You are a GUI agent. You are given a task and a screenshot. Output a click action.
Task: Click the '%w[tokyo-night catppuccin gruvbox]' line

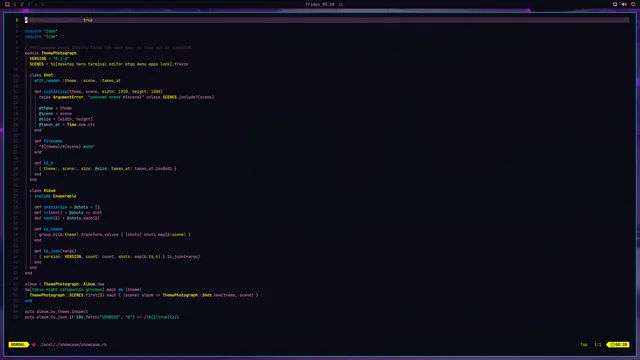point(83,289)
